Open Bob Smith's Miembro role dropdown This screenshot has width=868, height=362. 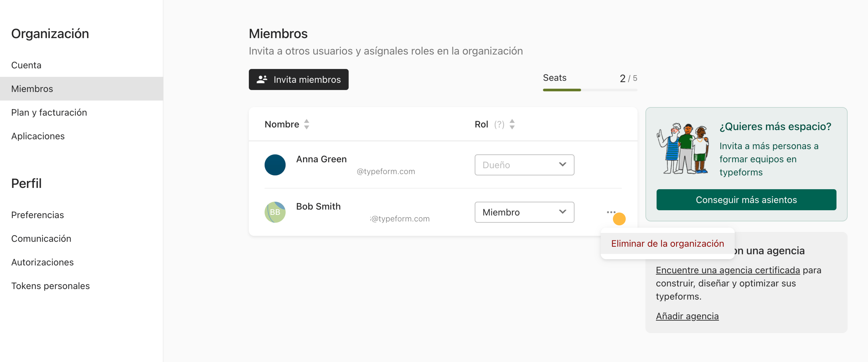pos(524,212)
